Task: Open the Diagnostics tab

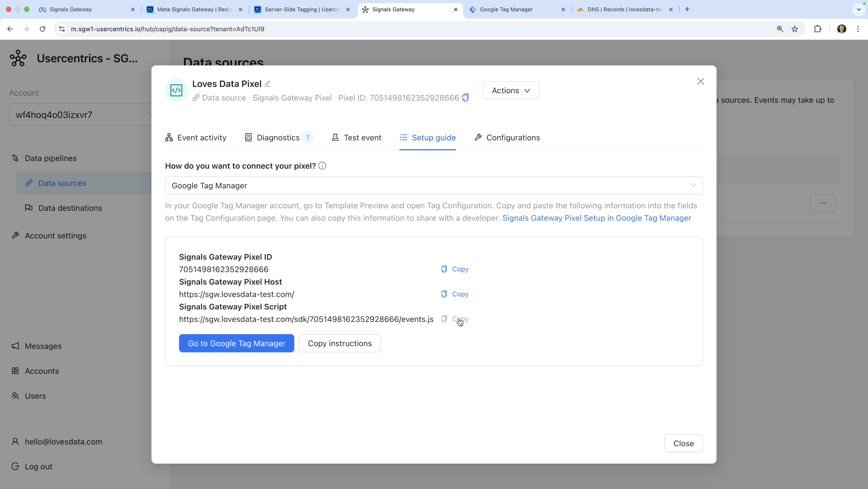Action: pyautogui.click(x=279, y=138)
